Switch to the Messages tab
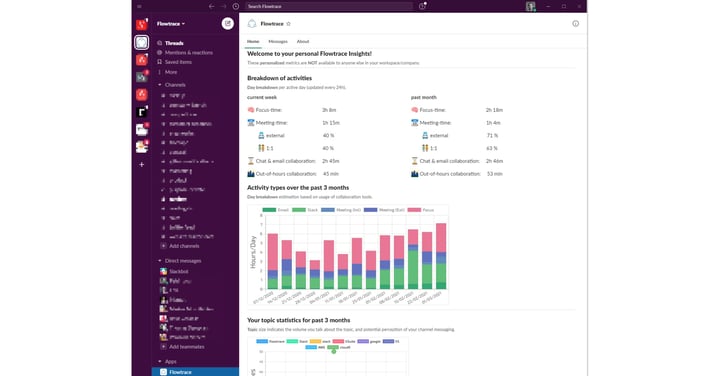The height and width of the screenshot is (376, 720). point(278,42)
